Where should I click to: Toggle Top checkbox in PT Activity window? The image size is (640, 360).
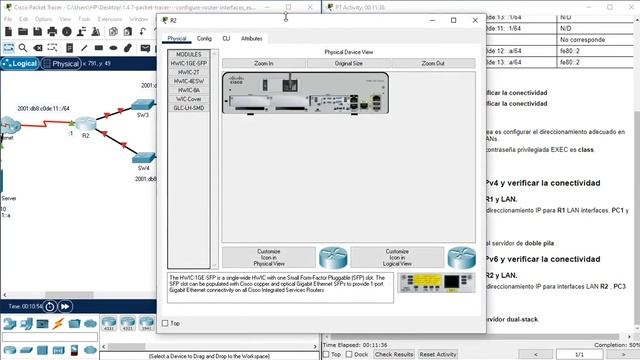click(x=326, y=354)
